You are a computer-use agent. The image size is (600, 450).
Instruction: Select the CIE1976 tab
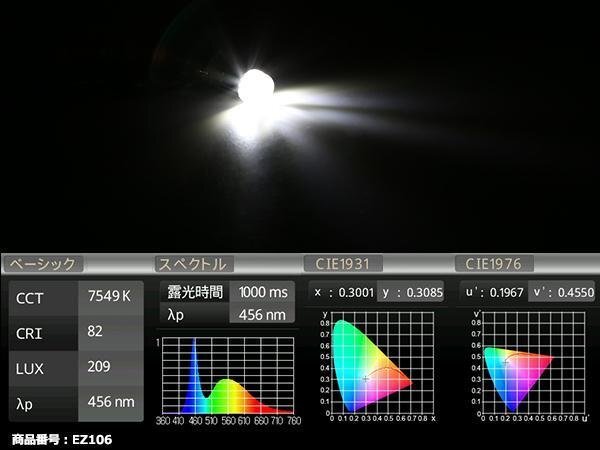(494, 264)
